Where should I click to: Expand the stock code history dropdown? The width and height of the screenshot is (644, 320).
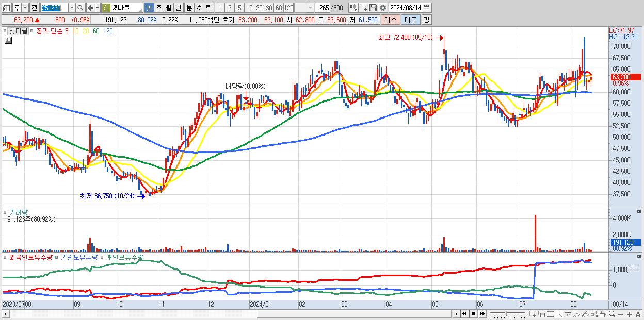(x=72, y=8)
